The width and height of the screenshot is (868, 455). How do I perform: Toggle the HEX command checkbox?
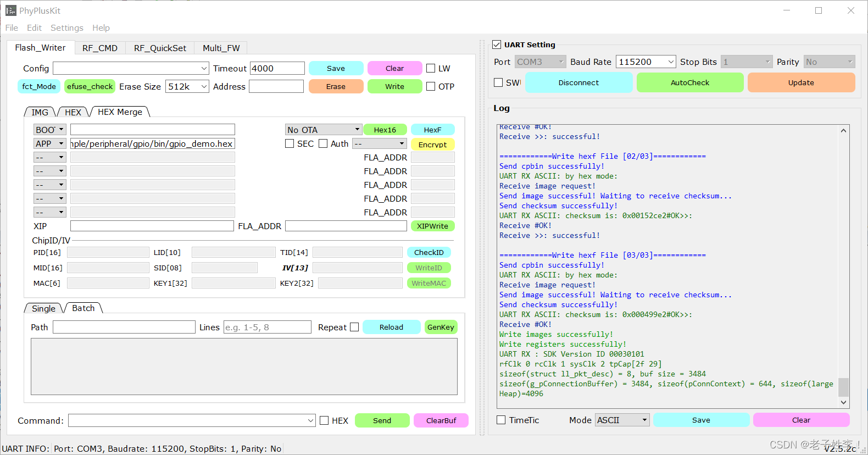324,420
